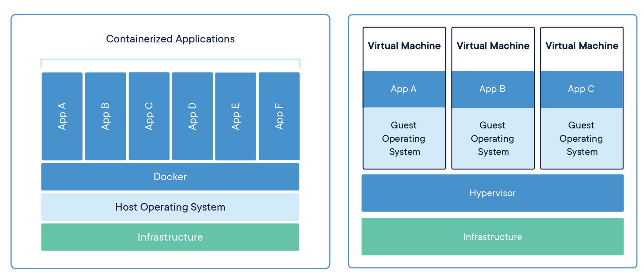Select the Host Operating System layer

click(170, 207)
